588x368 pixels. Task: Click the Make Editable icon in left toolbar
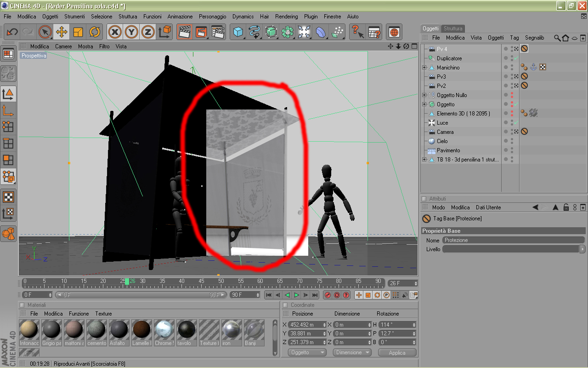[x=8, y=73]
